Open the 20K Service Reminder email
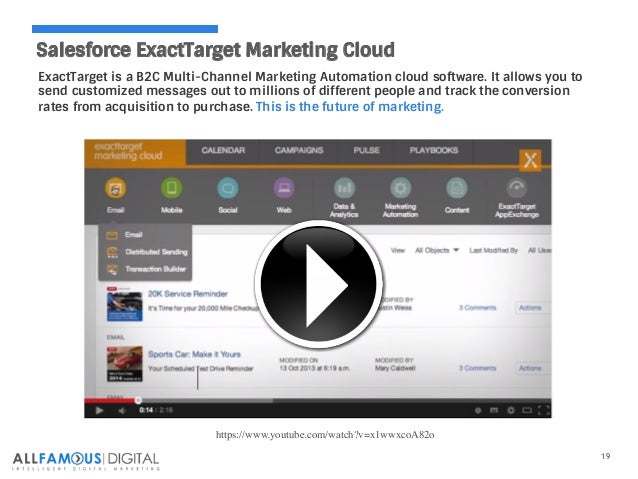 (188, 294)
